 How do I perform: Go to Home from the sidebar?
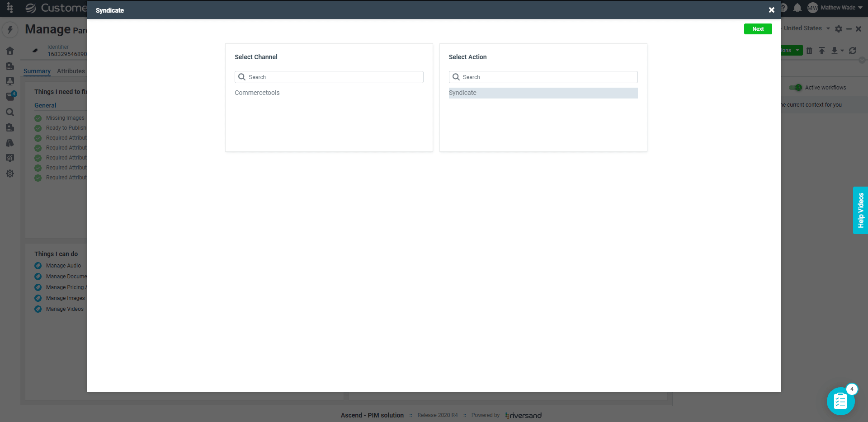point(10,51)
